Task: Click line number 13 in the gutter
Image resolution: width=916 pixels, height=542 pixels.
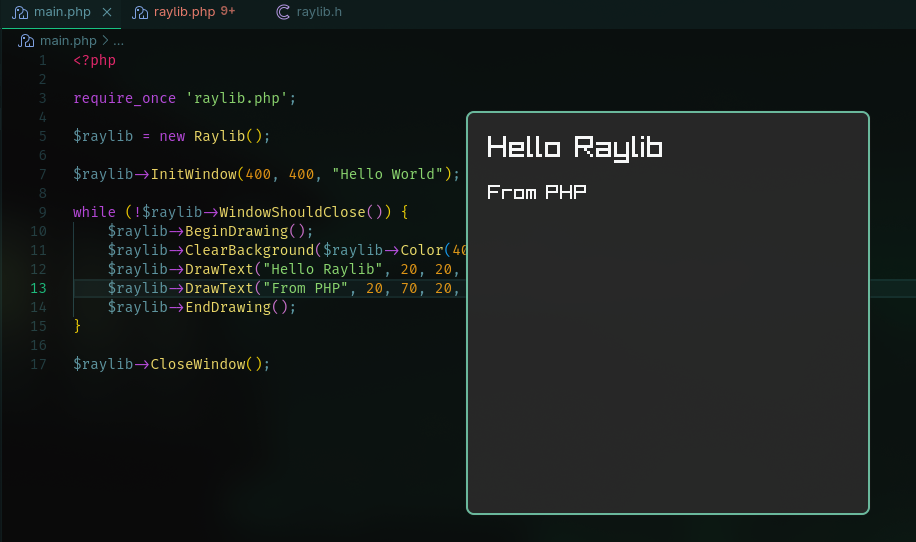Action: coord(38,288)
